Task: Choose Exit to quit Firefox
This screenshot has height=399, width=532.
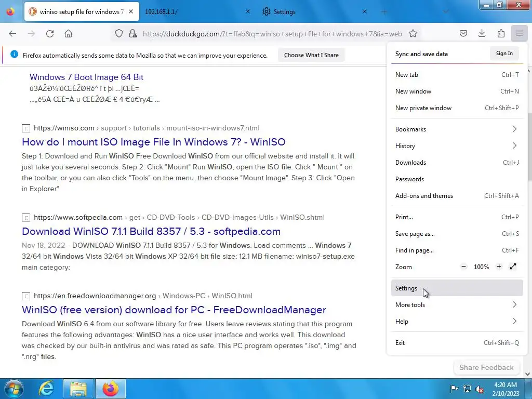Action: click(457, 343)
